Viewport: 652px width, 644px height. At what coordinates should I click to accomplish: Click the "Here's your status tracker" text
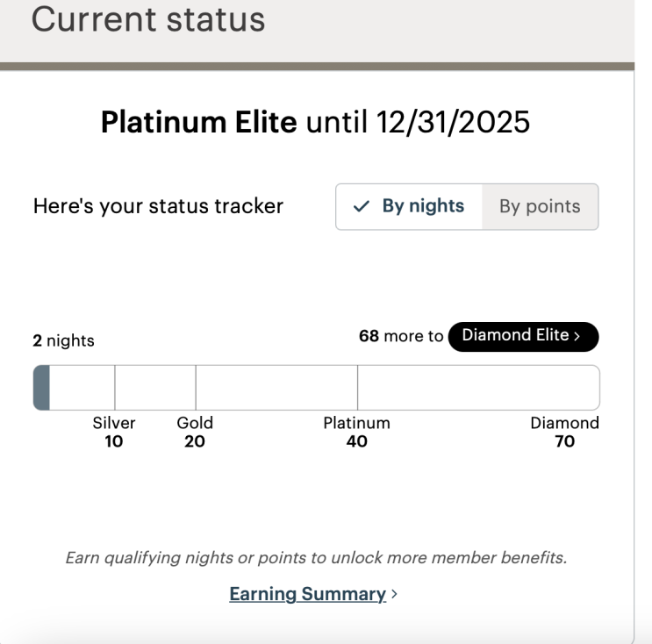click(158, 207)
